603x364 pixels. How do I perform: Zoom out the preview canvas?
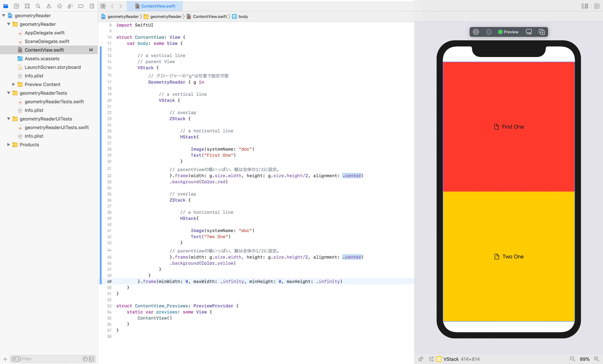pyautogui.click(x=572, y=359)
